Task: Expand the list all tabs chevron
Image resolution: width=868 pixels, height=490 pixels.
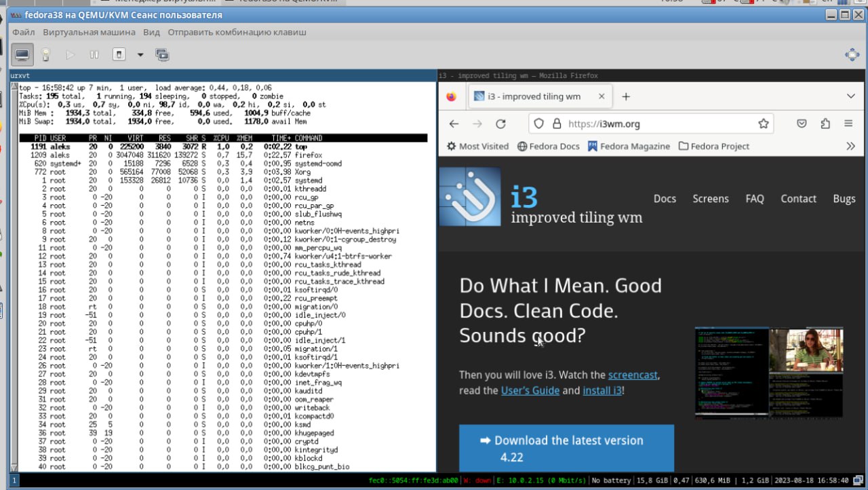Action: tap(851, 96)
